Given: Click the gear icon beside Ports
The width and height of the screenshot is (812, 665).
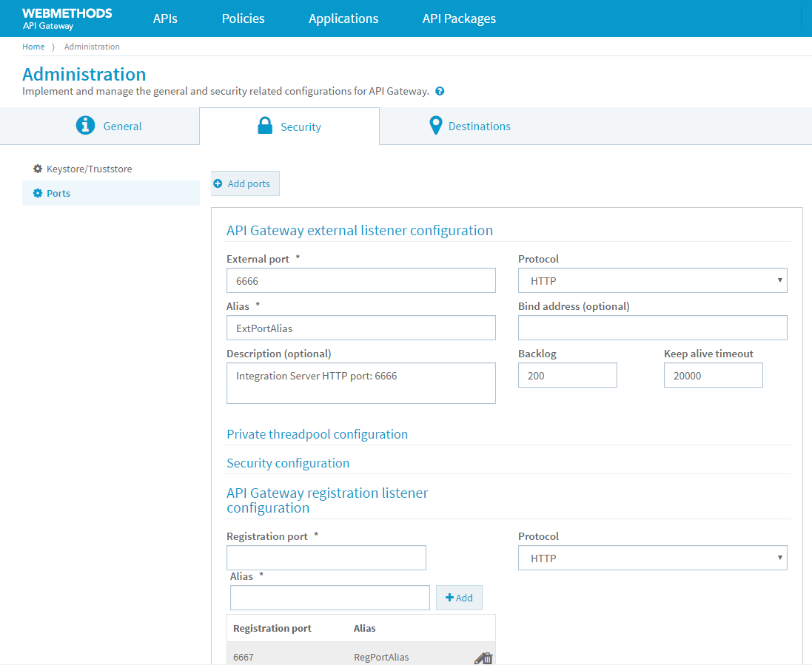Looking at the screenshot, I should (x=37, y=193).
